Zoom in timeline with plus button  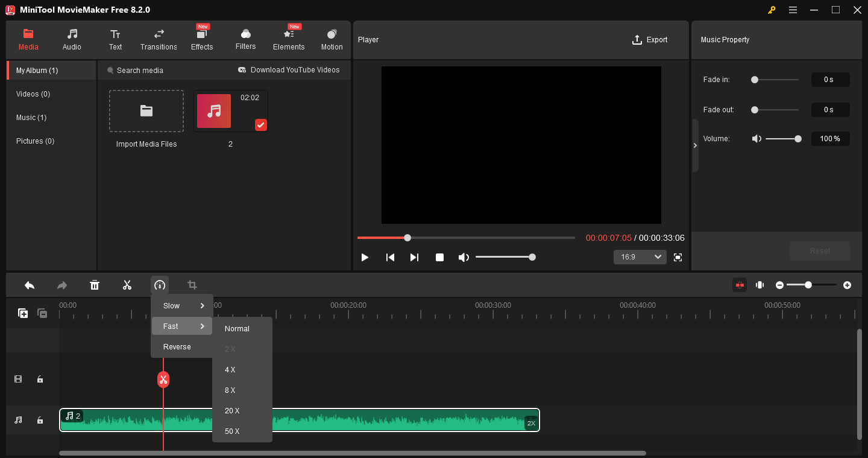pyautogui.click(x=847, y=285)
